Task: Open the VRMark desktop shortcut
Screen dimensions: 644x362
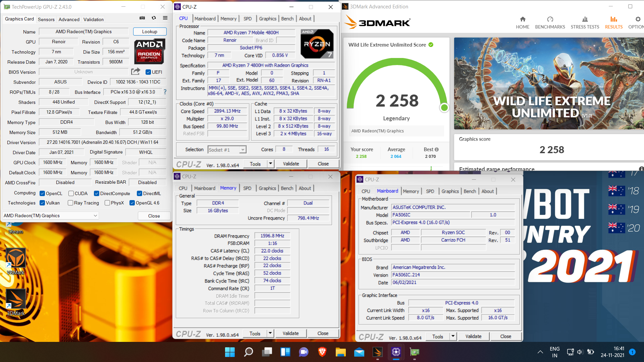Action: (16, 261)
